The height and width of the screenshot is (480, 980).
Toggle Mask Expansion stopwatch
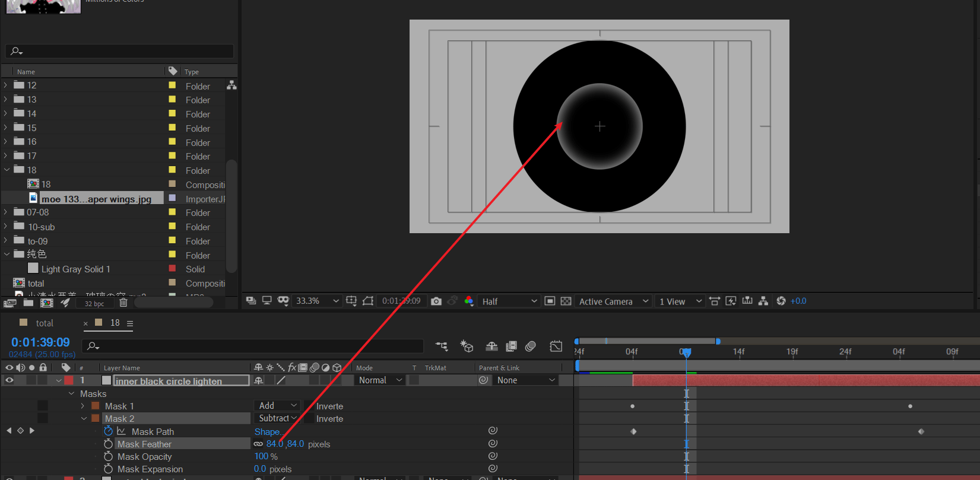coord(108,469)
